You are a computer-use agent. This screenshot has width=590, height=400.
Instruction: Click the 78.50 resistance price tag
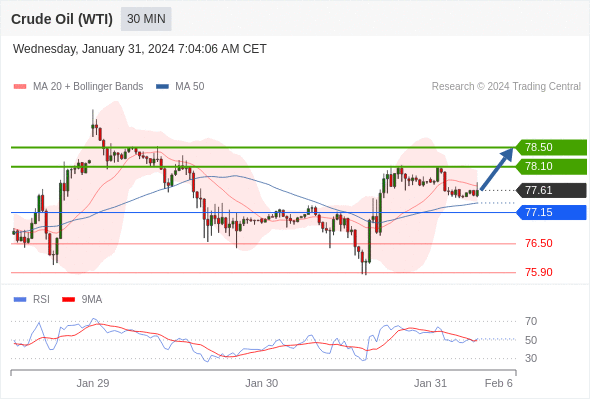click(x=551, y=147)
